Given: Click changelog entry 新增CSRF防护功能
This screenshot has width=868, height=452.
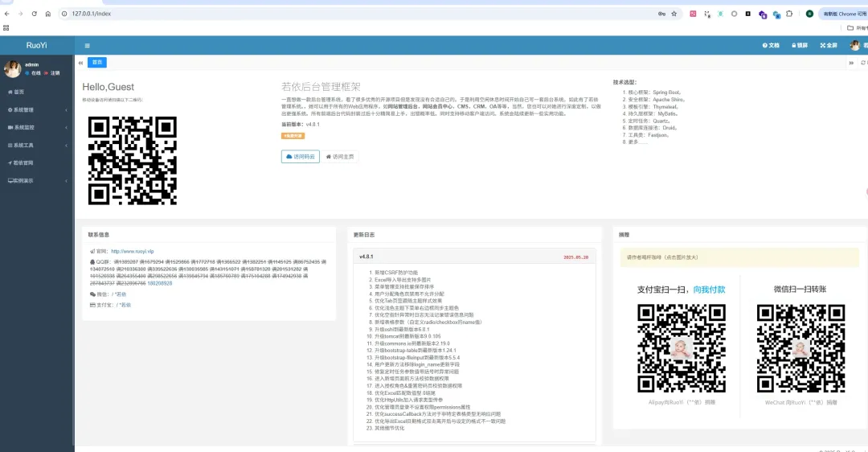Looking at the screenshot, I should click(395, 273).
